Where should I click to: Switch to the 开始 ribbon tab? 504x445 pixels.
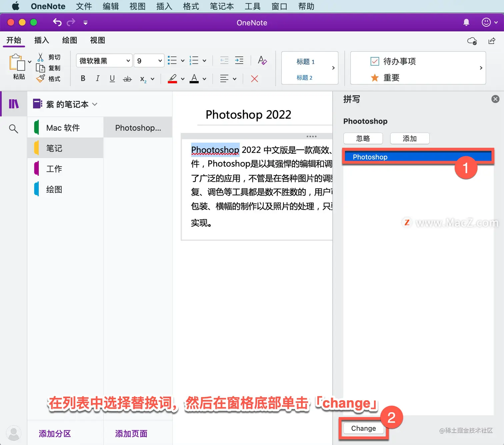click(14, 40)
